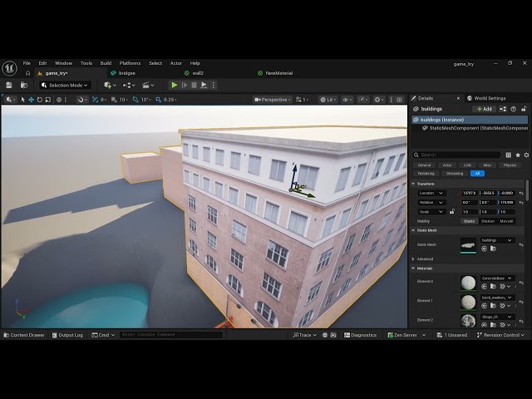The height and width of the screenshot is (399, 532).
Task: Filter details by Physics category
Action: pyautogui.click(x=510, y=165)
